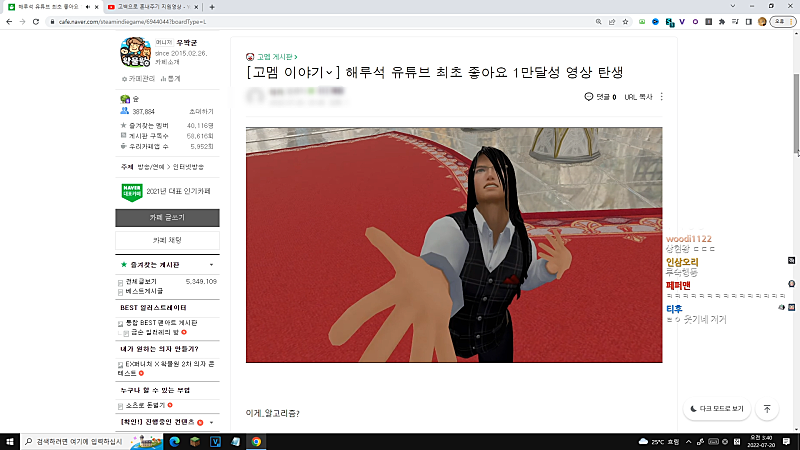Open the purple circle extension icon
The height and width of the screenshot is (450, 800).
(695, 22)
